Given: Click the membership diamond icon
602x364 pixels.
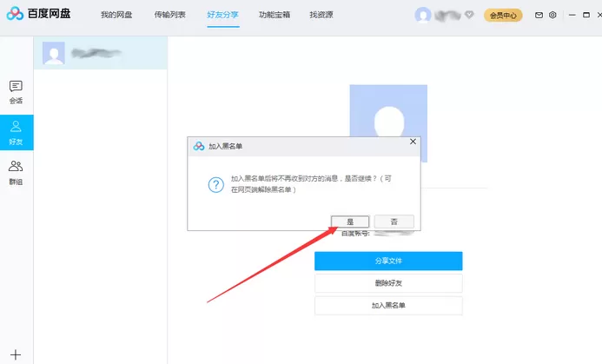Looking at the screenshot, I should 469,15.
